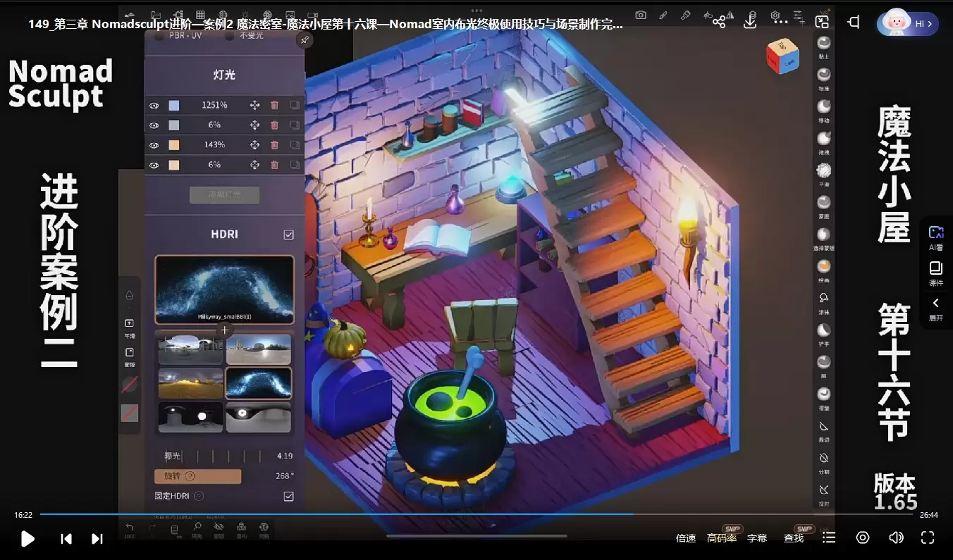Hide the last 6% light with its eye icon
The width and height of the screenshot is (953, 560).
tap(154, 165)
